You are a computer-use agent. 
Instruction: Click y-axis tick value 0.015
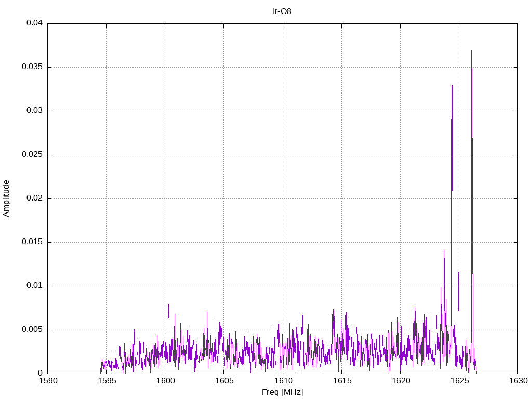tap(32, 242)
